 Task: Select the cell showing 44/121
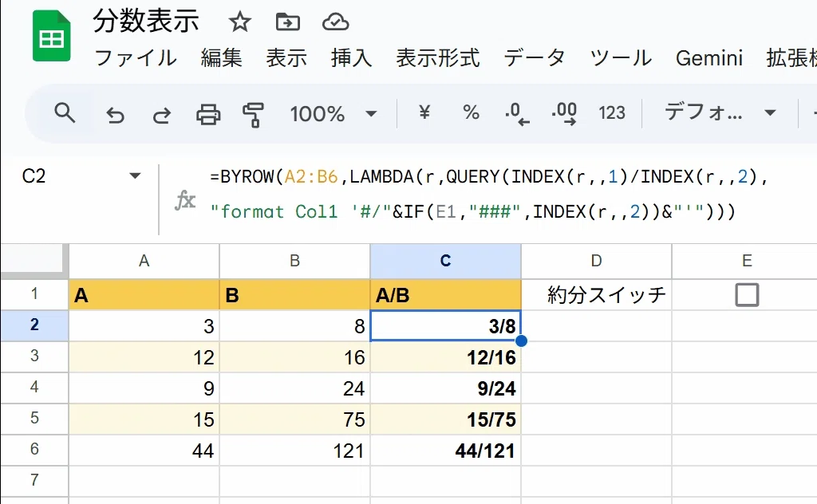pos(445,451)
